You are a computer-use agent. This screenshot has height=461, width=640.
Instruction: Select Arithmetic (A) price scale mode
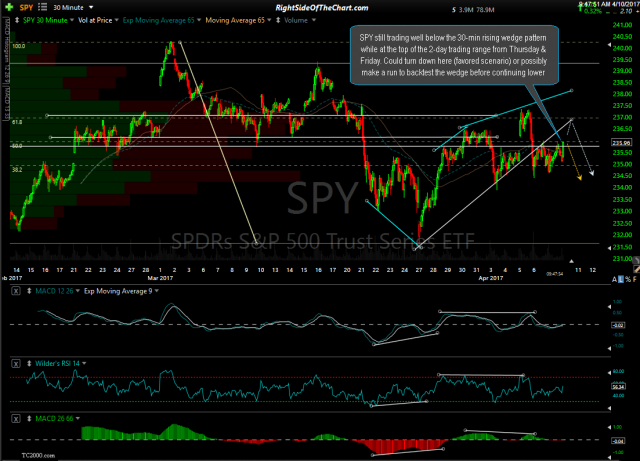point(615,280)
